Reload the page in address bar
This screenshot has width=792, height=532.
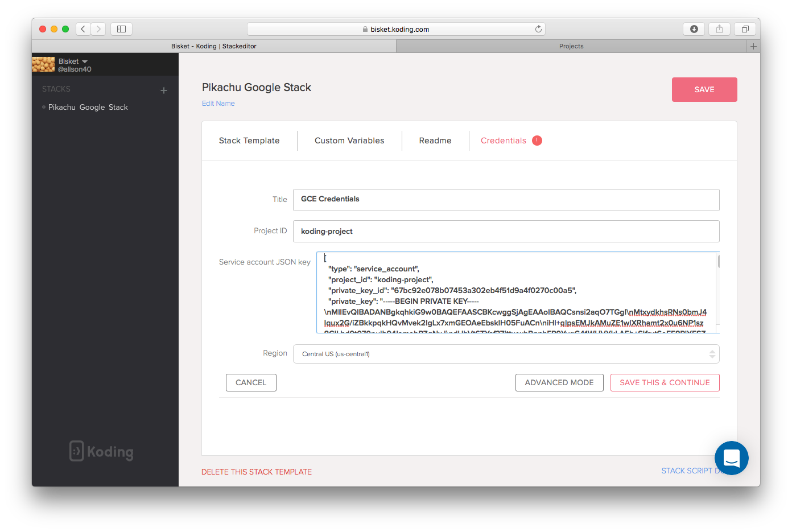[538, 29]
